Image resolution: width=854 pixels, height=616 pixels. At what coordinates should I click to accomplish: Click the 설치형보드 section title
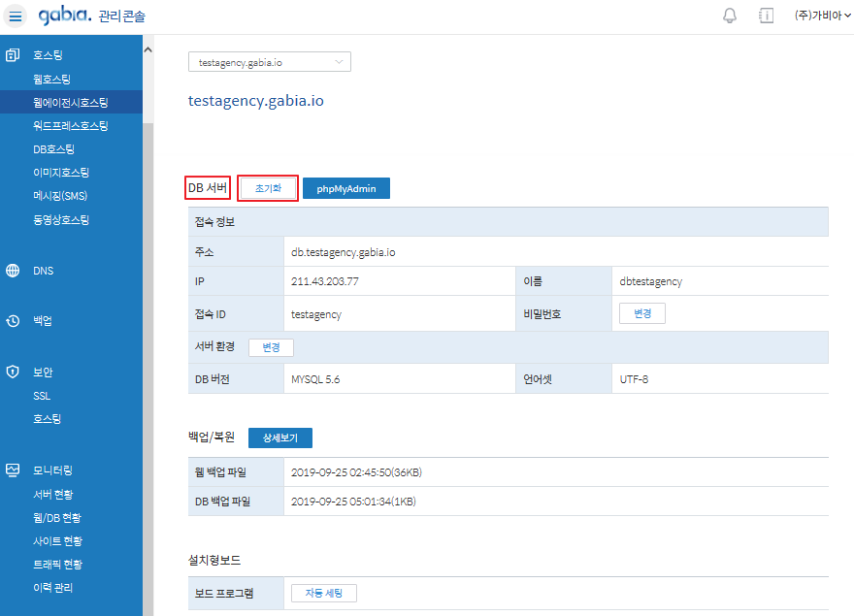(x=214, y=560)
